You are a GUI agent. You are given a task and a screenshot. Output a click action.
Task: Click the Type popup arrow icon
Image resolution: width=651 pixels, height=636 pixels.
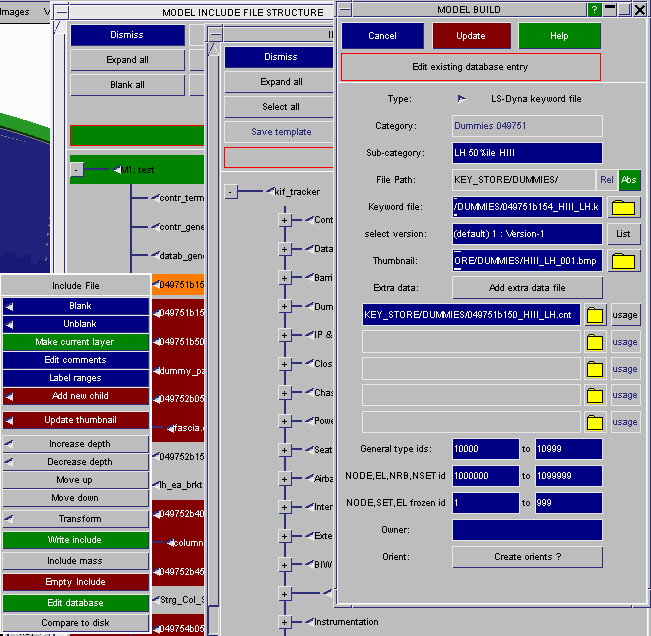pyautogui.click(x=461, y=99)
